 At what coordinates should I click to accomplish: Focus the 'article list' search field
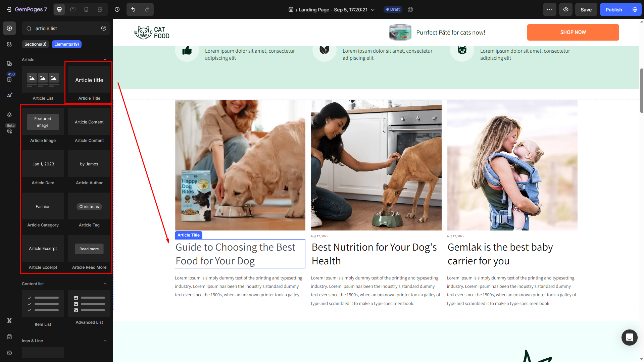pos(66,29)
